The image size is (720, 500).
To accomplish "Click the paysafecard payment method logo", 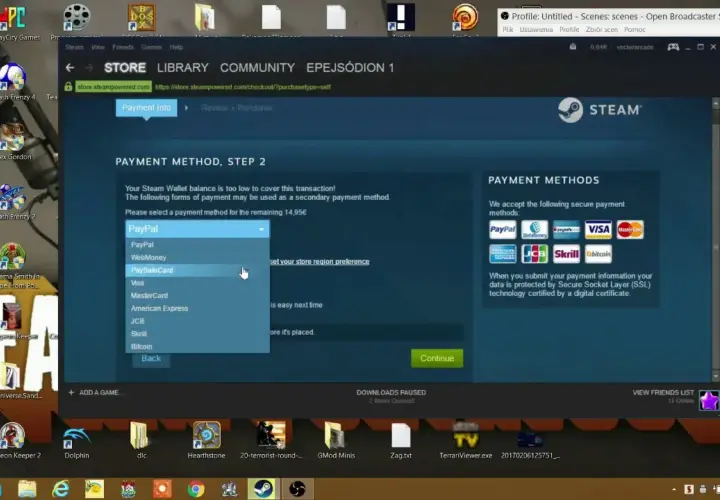I will pyautogui.click(x=566, y=230).
